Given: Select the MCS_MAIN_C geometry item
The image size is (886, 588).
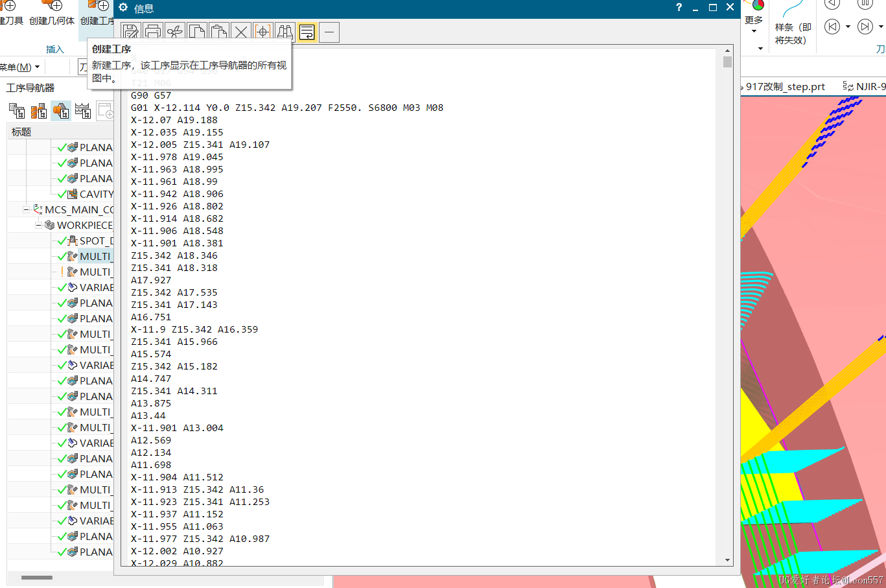Looking at the screenshot, I should 78,209.
